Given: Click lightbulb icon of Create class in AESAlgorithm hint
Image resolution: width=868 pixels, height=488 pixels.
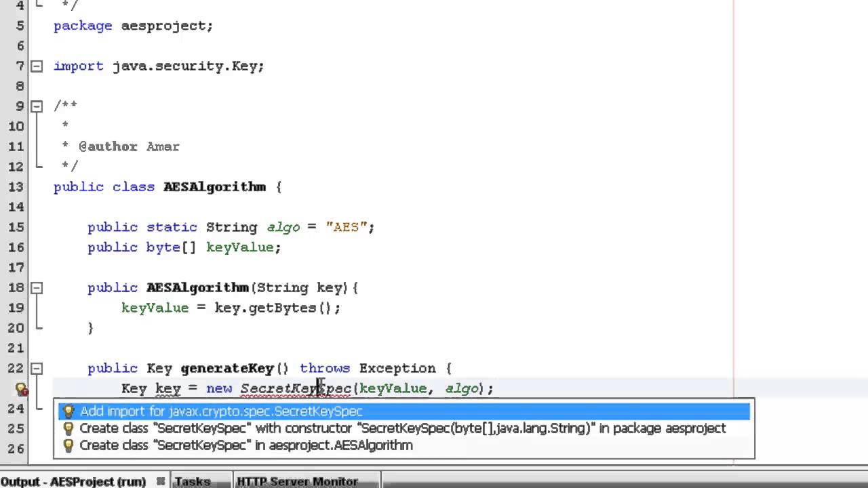Looking at the screenshot, I should [68, 445].
